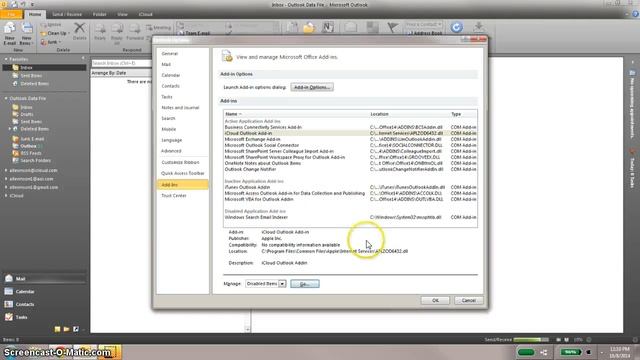640x360 pixels.
Task: Click the Address Book item in ribbon
Action: [425, 33]
